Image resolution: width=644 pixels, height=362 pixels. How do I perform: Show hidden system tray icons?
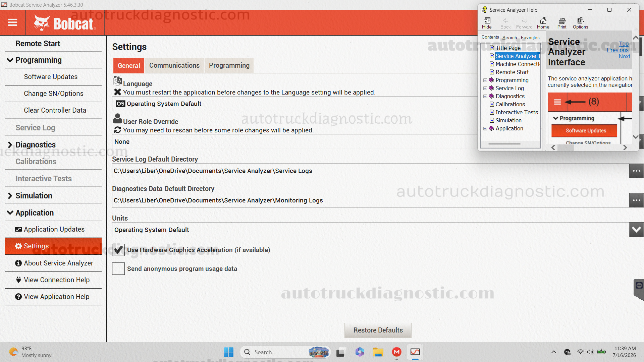coord(553,352)
